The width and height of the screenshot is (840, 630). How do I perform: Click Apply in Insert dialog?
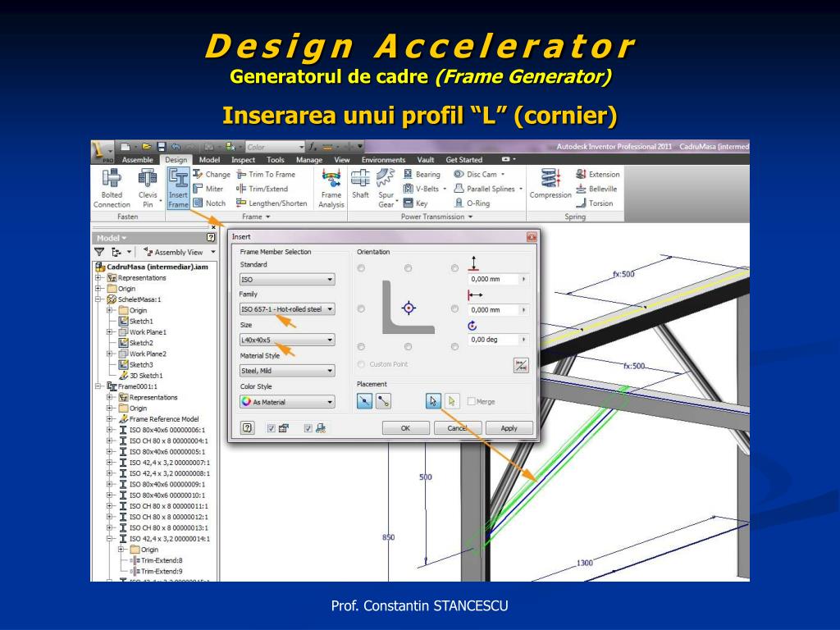[509, 428]
